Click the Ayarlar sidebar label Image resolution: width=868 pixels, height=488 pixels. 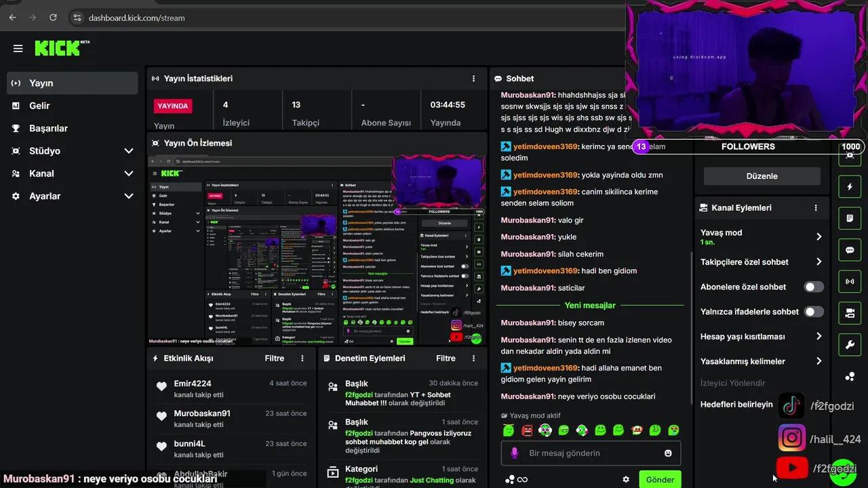(45, 196)
